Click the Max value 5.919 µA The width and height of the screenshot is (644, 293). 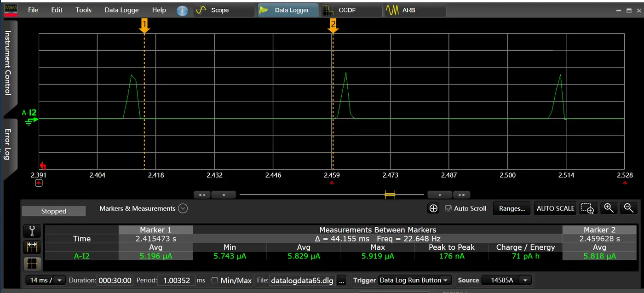[378, 256]
